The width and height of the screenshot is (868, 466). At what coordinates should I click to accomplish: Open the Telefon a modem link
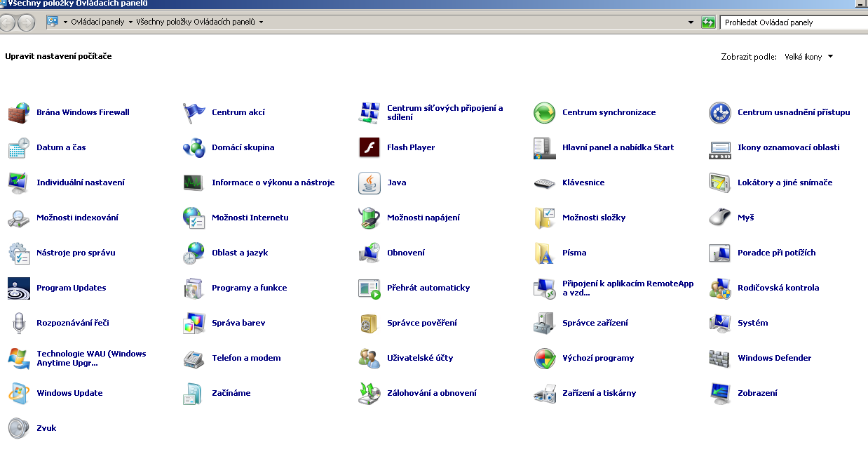(x=246, y=358)
